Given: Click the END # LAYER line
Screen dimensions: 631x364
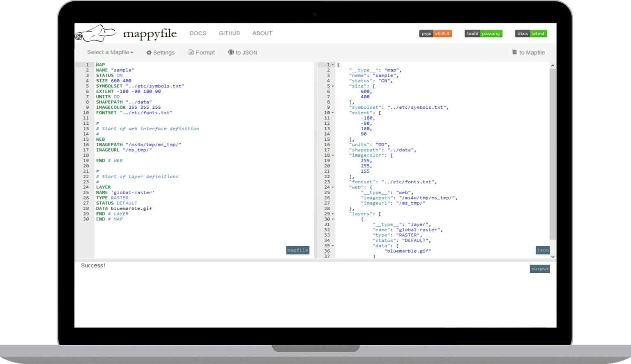Looking at the screenshot, I should 112,214.
